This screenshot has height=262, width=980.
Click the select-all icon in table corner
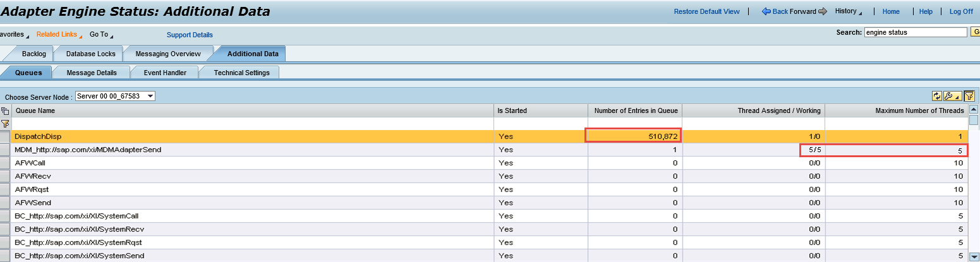tap(5, 110)
